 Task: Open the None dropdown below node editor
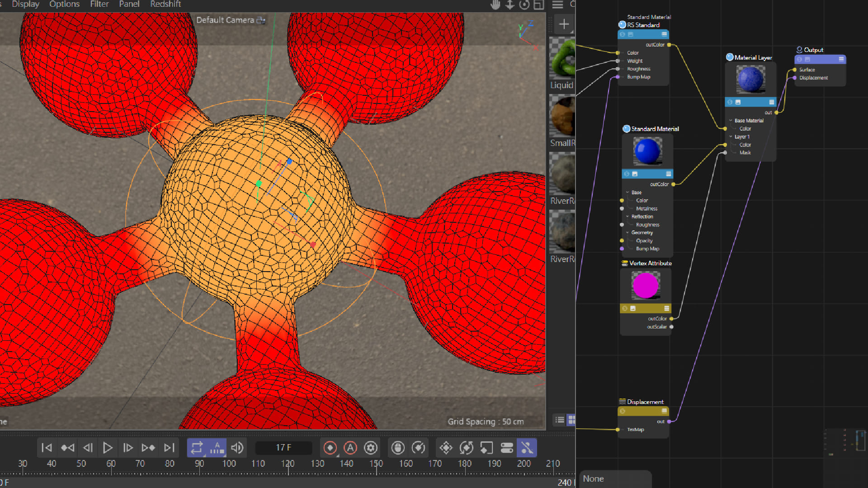615,479
